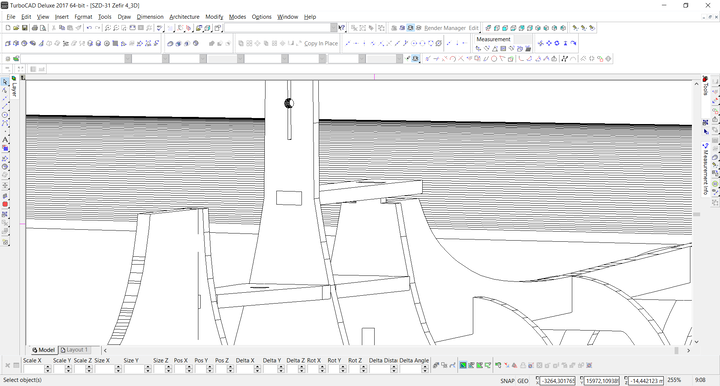Click the vertical scrollbar down arrow

coord(697,341)
